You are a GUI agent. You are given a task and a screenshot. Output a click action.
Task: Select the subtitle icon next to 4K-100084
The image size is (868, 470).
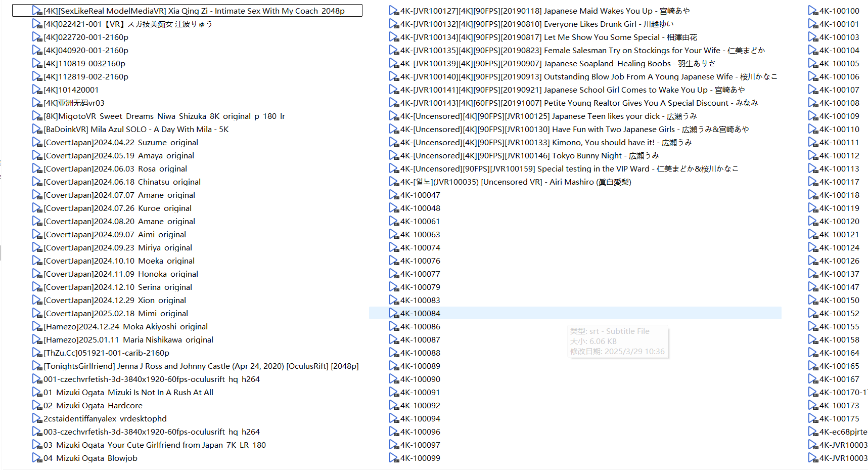(x=394, y=314)
